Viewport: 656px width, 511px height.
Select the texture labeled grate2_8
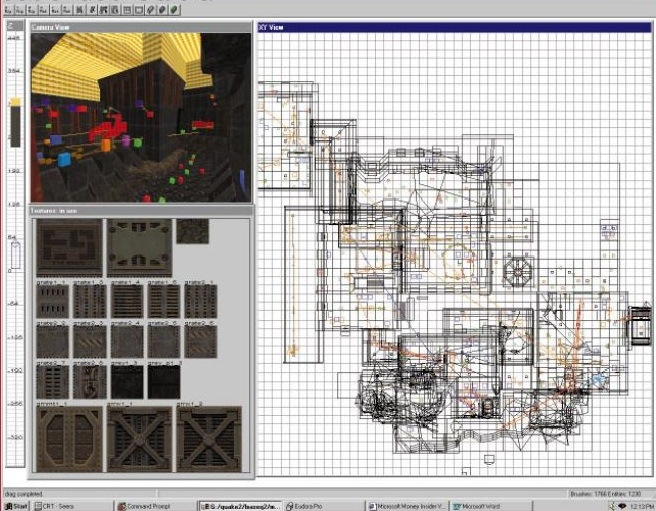(x=90, y=382)
